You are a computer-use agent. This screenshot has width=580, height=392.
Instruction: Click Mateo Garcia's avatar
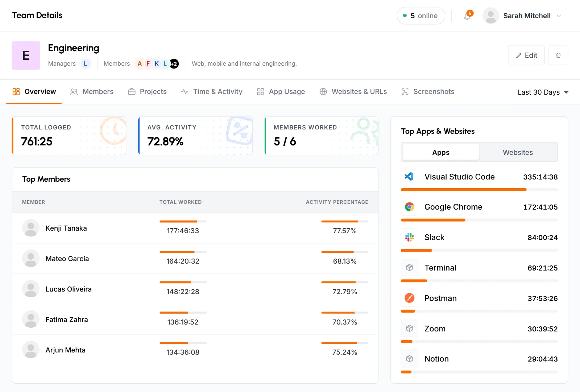31,259
